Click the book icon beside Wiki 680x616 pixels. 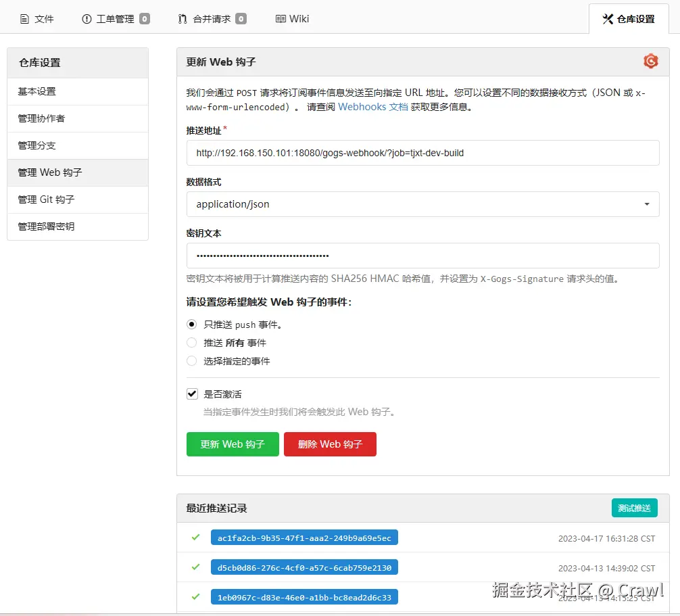281,19
